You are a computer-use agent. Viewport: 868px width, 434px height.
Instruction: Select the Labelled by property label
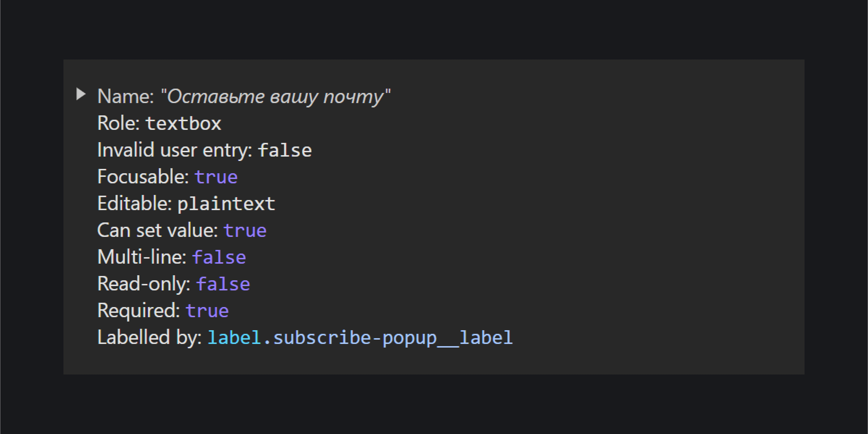pos(149,337)
